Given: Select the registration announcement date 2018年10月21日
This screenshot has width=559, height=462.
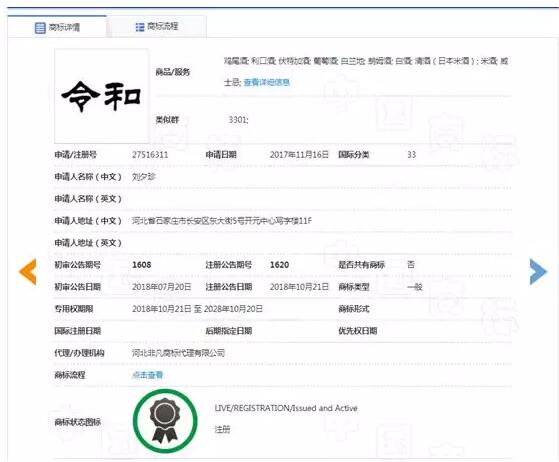Looking at the screenshot, I should coord(299,287).
